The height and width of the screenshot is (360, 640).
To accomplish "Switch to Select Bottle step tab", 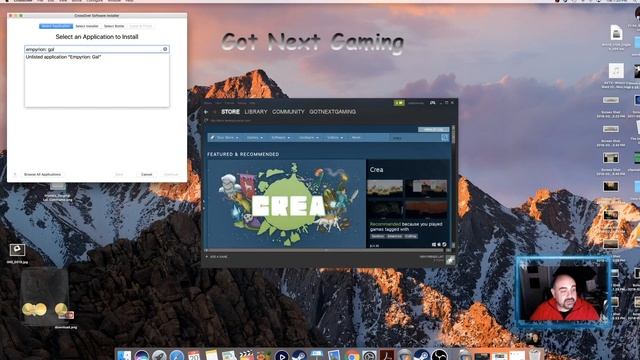I will tap(114, 26).
